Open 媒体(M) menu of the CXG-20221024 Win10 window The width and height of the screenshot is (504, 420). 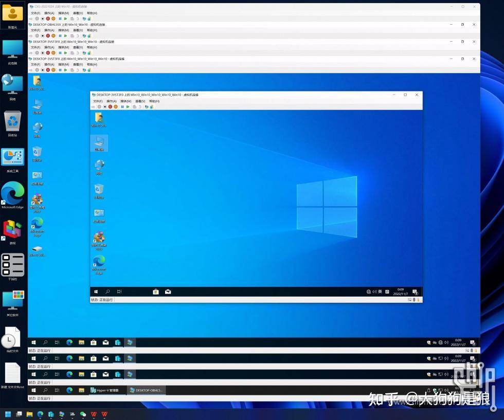point(64,13)
